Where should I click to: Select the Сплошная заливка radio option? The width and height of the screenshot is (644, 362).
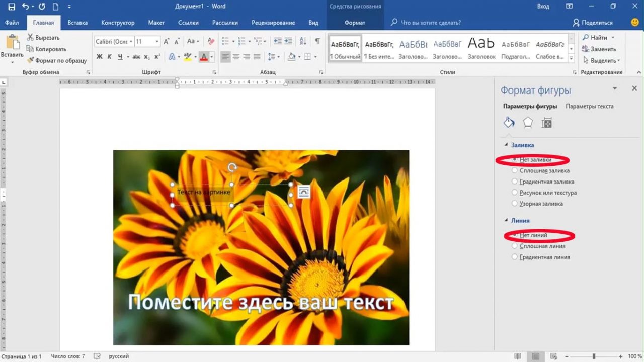514,171
